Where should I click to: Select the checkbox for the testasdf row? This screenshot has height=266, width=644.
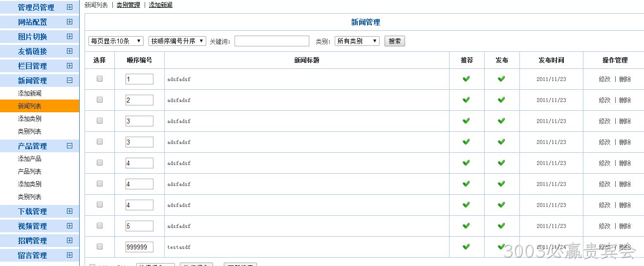[x=100, y=246]
